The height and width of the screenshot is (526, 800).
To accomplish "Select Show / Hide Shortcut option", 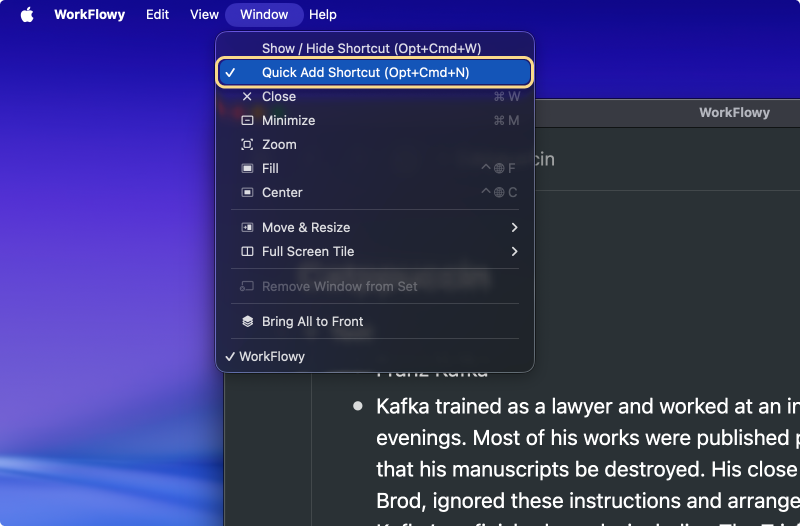I will coord(375,48).
